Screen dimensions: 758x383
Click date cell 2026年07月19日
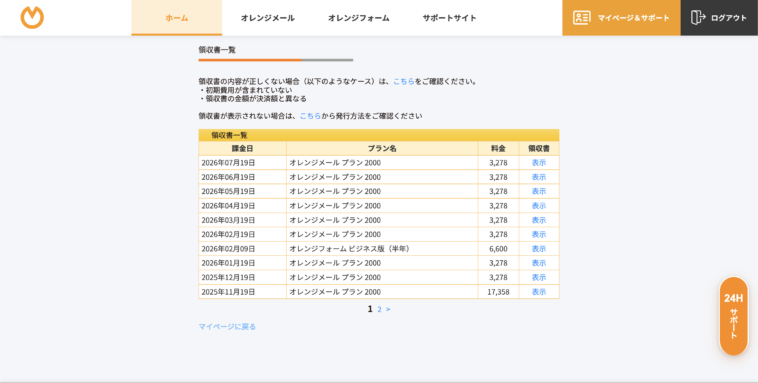[x=242, y=163]
